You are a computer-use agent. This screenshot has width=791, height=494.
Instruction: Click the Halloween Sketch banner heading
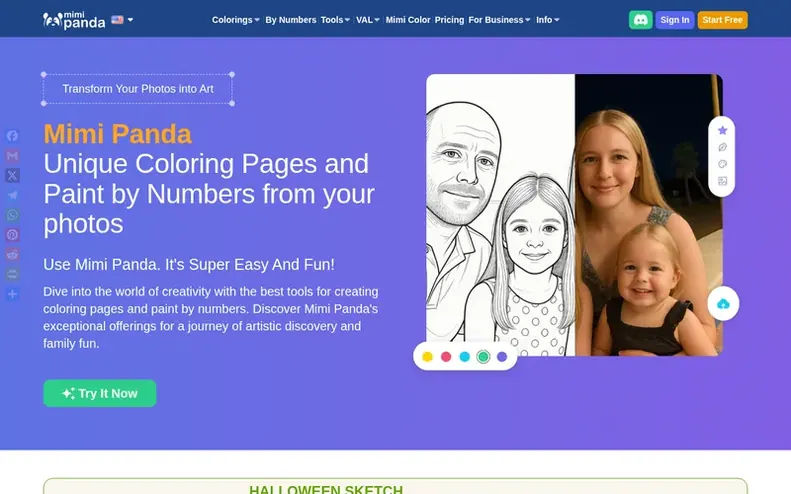[x=326, y=489]
